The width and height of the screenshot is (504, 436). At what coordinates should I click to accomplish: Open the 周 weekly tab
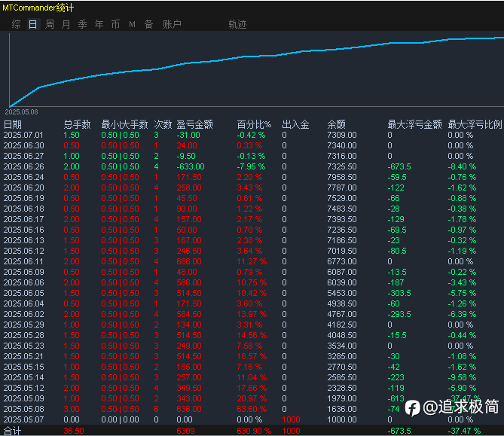tap(50, 24)
